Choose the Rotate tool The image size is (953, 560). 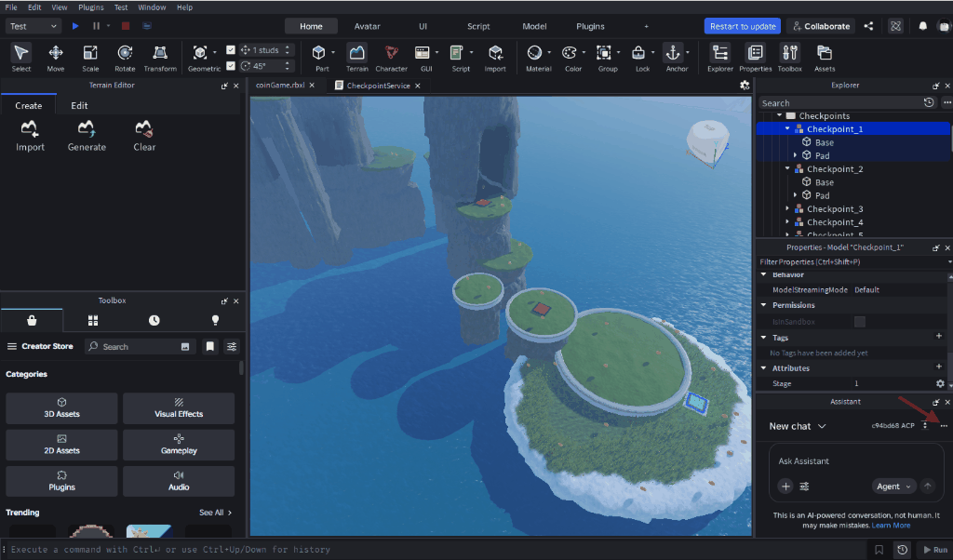coord(125,59)
